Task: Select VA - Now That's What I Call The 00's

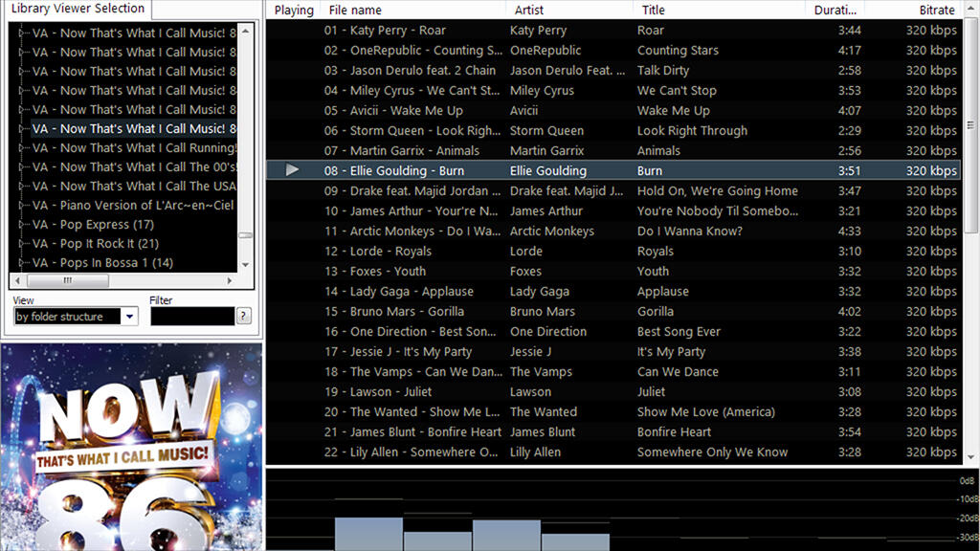Action: (x=134, y=167)
